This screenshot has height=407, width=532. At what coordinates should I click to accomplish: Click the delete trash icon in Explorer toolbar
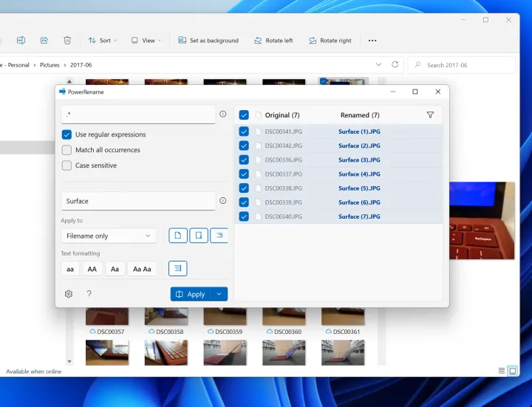pyautogui.click(x=67, y=41)
